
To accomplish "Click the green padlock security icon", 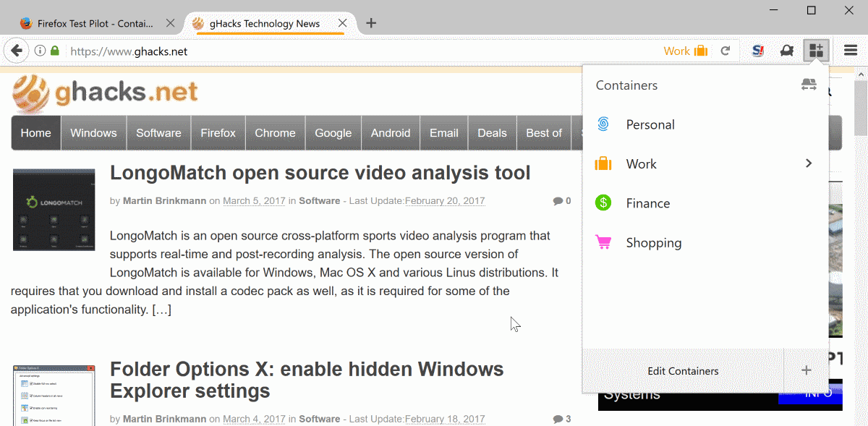I will [55, 51].
